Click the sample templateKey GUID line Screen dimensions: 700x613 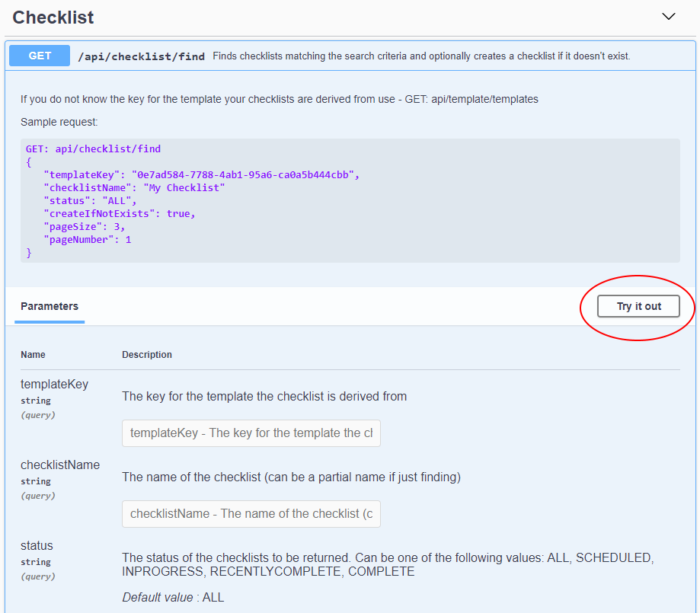pos(201,175)
